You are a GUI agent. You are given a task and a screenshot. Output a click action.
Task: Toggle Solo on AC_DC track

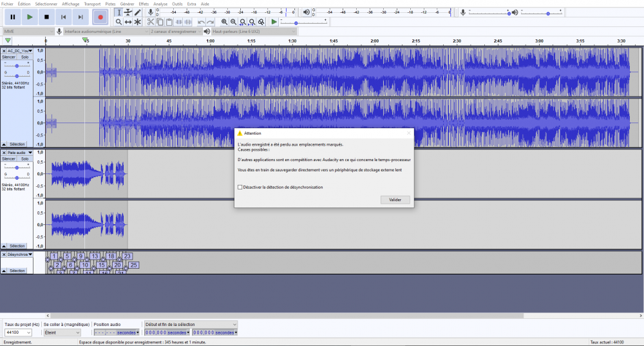pyautogui.click(x=24, y=57)
